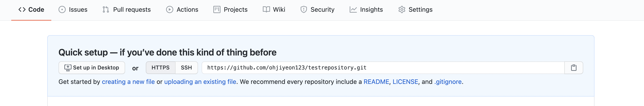Image resolution: width=644 pixels, height=106 pixels.
Task: Click the Actions play icon
Action: (x=169, y=9)
